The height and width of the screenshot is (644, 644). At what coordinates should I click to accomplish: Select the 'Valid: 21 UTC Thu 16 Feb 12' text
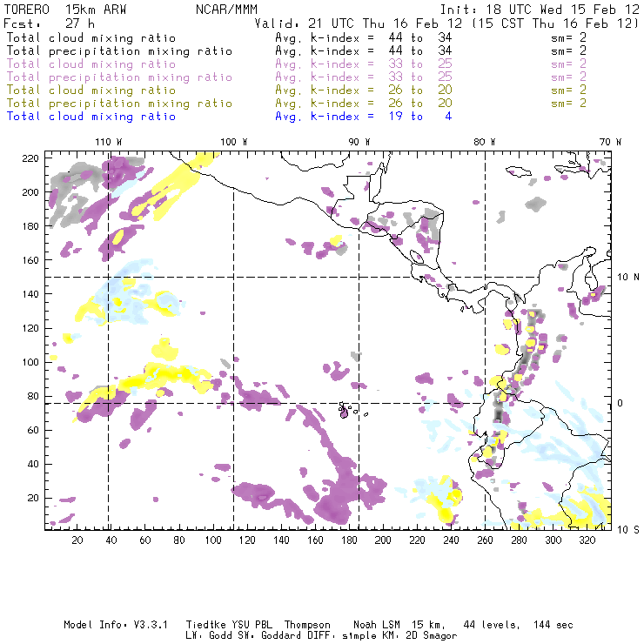coord(359,23)
